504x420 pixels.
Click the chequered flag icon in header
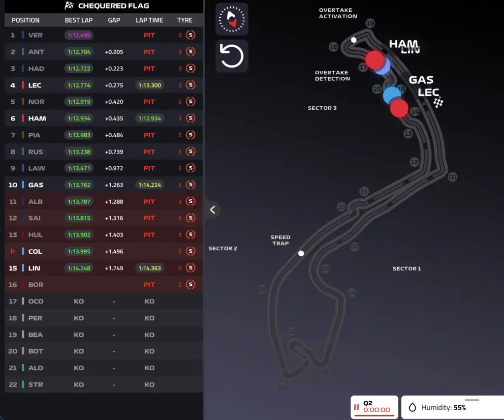click(69, 5)
